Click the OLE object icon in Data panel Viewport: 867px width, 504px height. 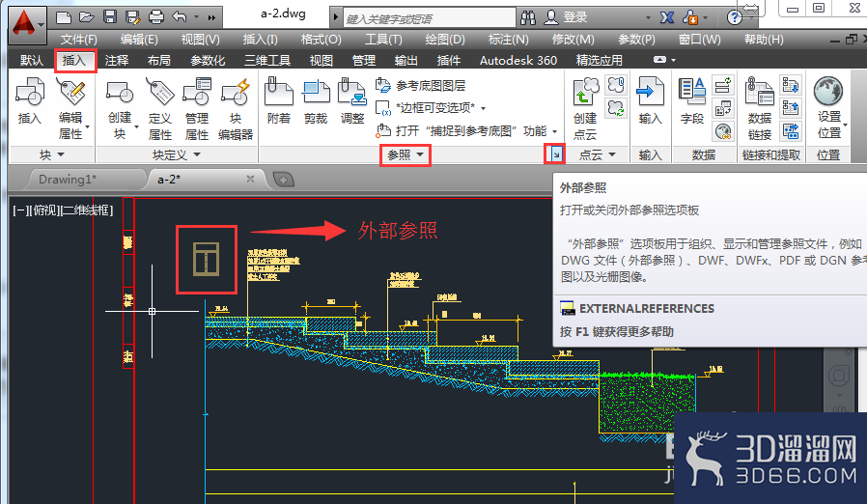(723, 108)
